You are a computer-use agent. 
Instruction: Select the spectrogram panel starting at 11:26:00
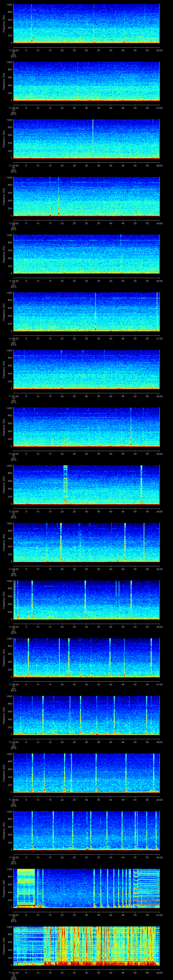pyautogui.click(x=87, y=81)
